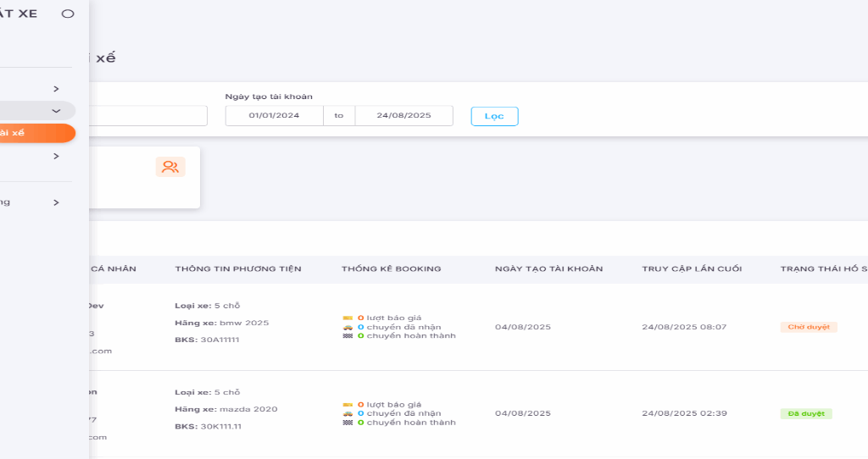Click the checkered flag icon in the bmw row
Screen dimensions: 868x459
click(x=348, y=336)
